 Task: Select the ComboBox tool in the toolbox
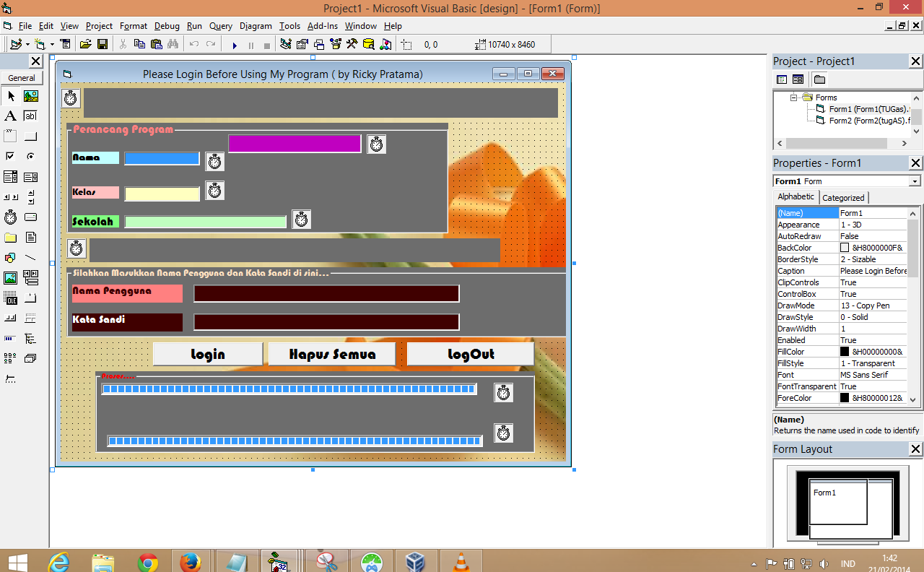point(10,176)
